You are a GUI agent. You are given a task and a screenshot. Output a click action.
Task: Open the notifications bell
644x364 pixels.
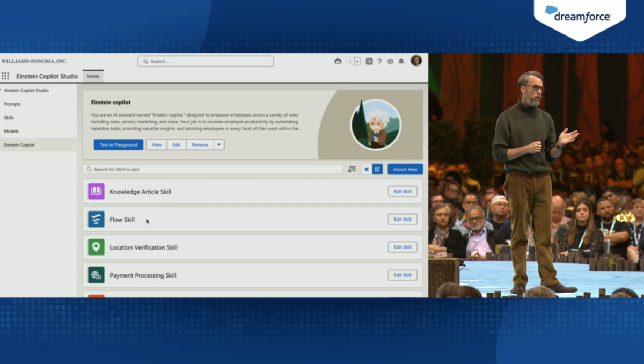click(x=401, y=61)
